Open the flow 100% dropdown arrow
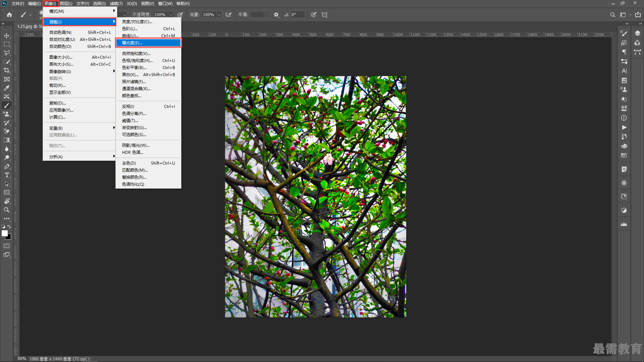 tap(219, 15)
